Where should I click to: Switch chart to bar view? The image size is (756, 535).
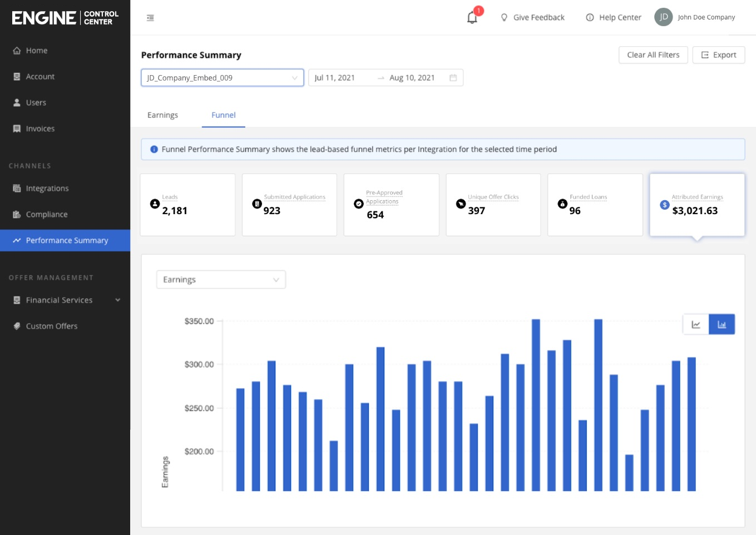point(722,324)
